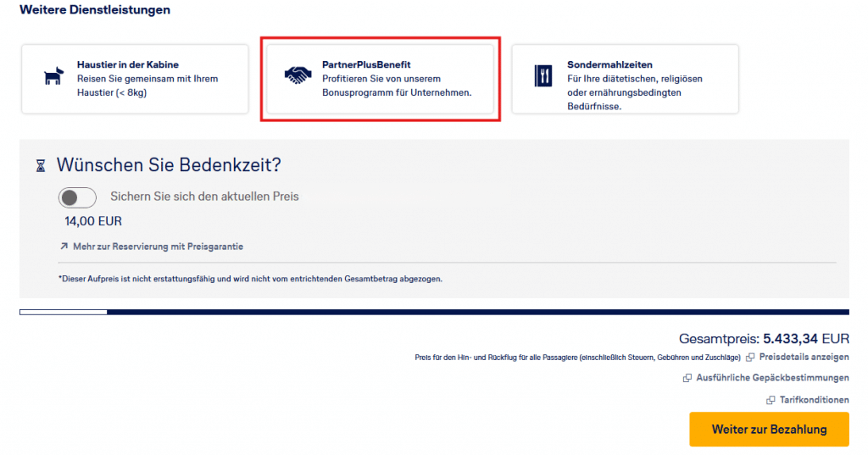Image resolution: width=868 pixels, height=455 pixels.
Task: Click the Gesamtpreis 5.433,34 EUR amount
Action: (x=806, y=338)
